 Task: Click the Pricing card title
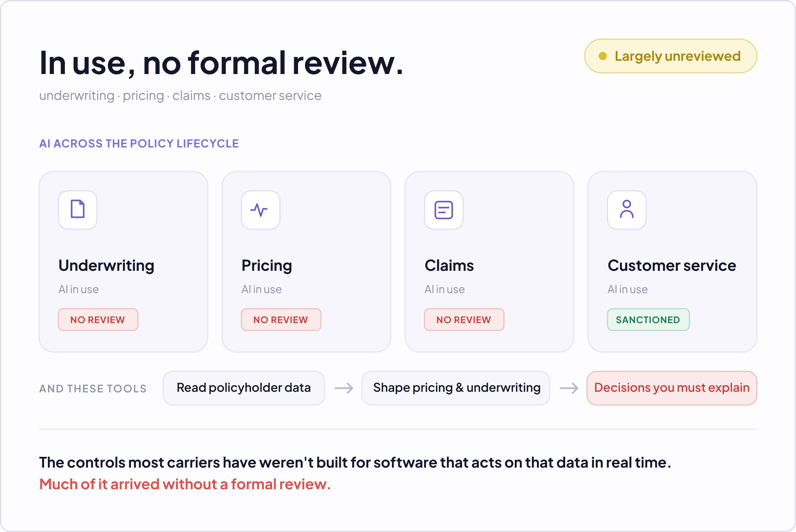[x=267, y=266]
